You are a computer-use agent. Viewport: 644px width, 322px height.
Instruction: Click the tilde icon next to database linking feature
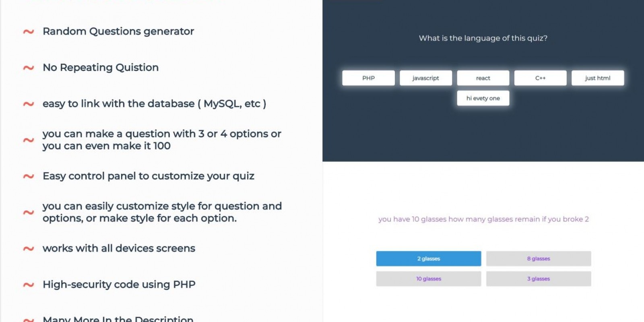click(x=28, y=104)
